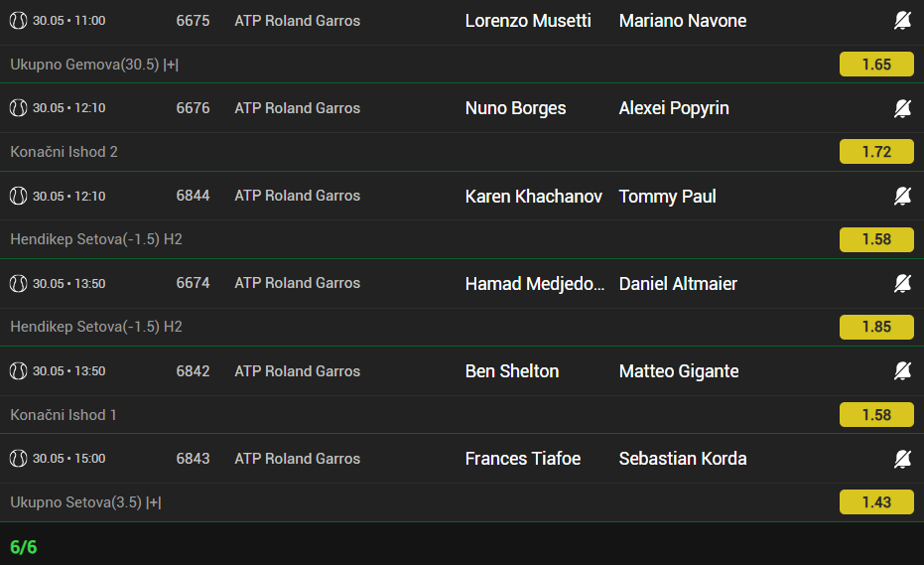Image resolution: width=924 pixels, height=565 pixels.
Task: Click tennis ball icon on match 6676 row
Action: coord(18,108)
